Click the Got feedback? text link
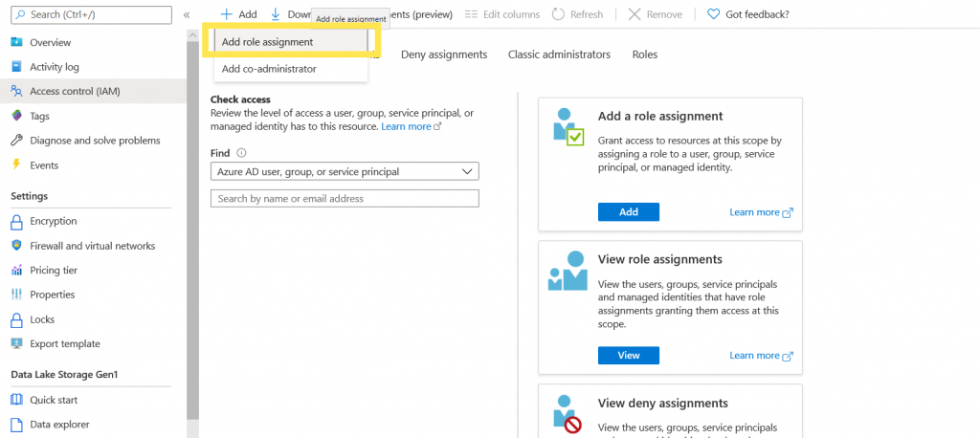 pyautogui.click(x=757, y=13)
